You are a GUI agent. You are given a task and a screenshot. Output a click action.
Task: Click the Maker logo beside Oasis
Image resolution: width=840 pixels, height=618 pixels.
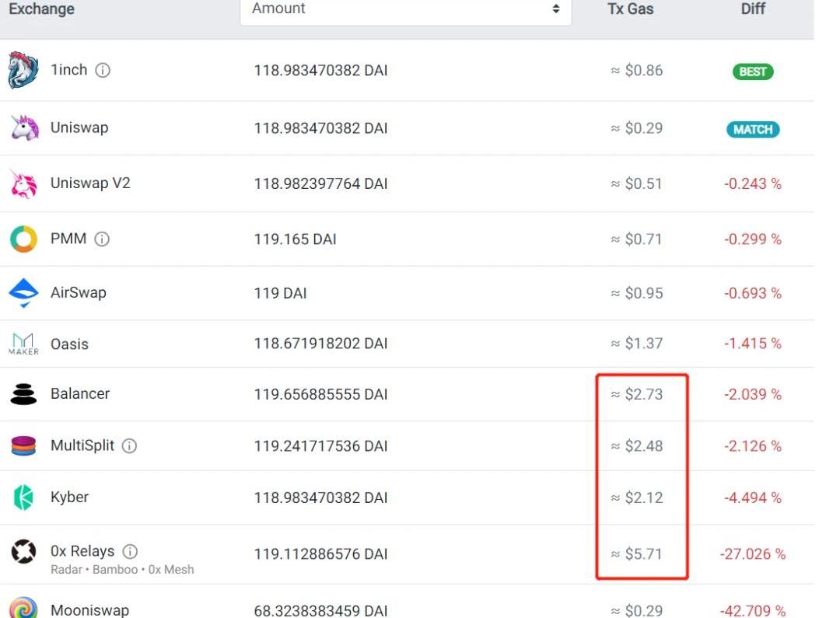[x=23, y=344]
